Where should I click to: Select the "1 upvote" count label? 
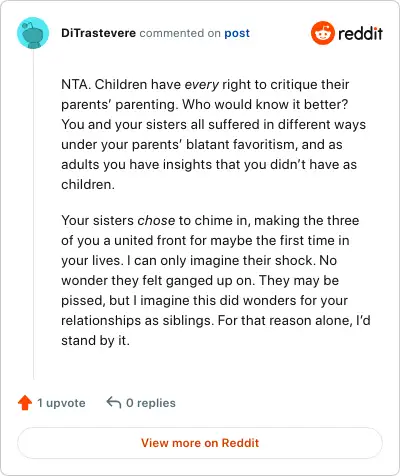pos(61,403)
